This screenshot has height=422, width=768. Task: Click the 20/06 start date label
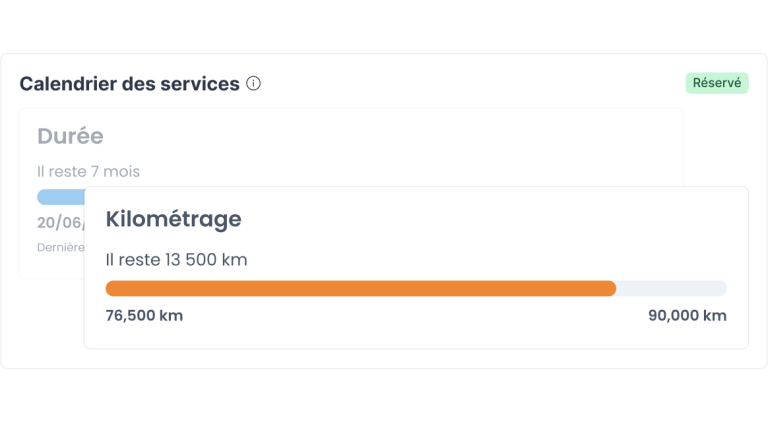60,222
